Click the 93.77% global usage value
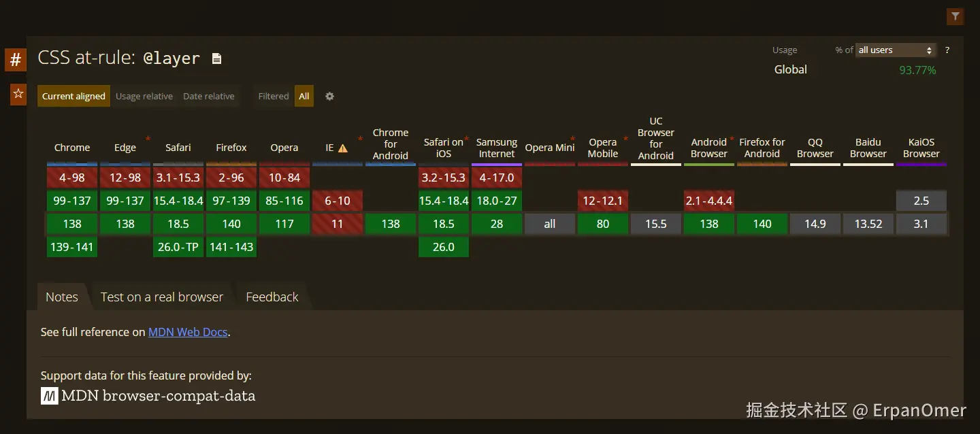Image resolution: width=980 pixels, height=434 pixels. (917, 70)
